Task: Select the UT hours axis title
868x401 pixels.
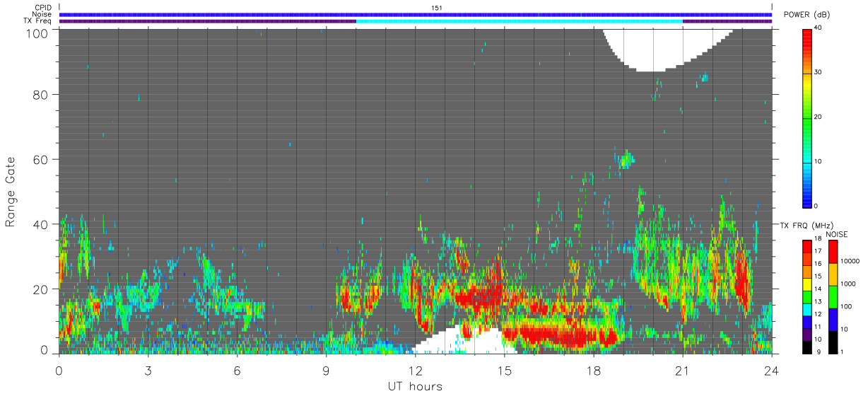Action: click(415, 387)
